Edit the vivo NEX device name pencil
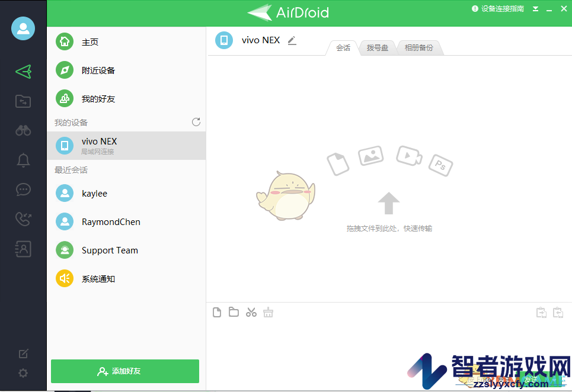This screenshot has width=572, height=392. [292, 40]
